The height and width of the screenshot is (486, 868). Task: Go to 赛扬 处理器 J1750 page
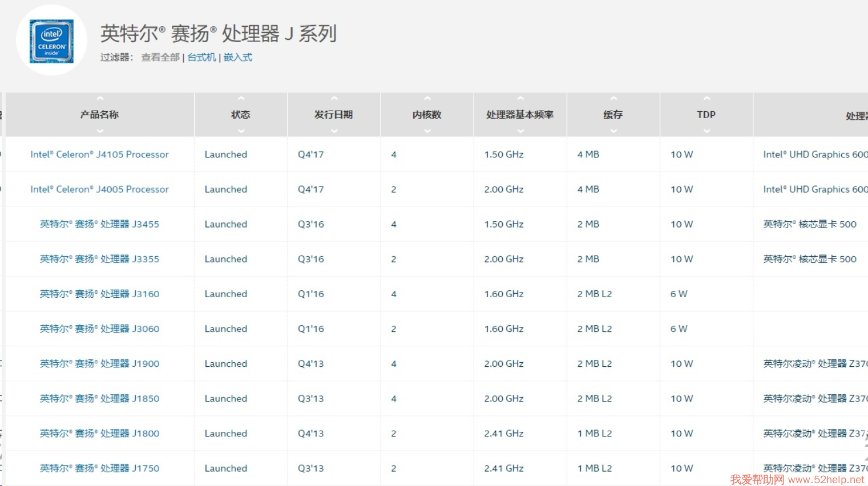pos(99,468)
